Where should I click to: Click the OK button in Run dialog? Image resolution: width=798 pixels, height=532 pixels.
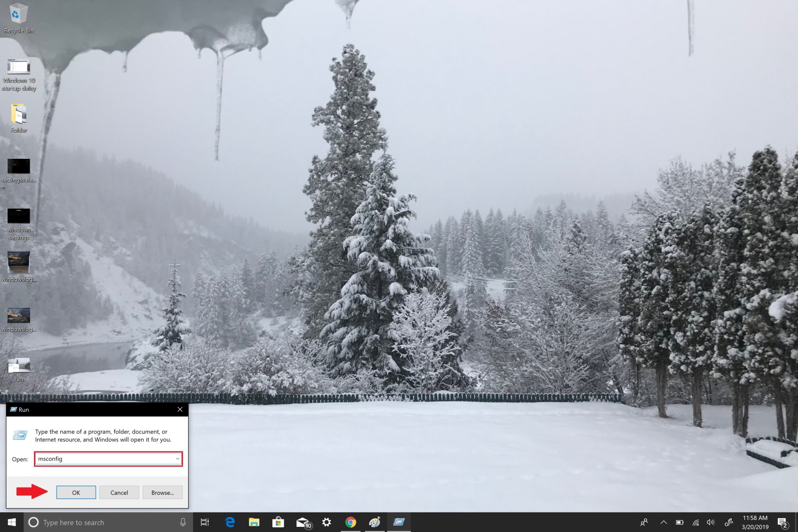(x=75, y=492)
